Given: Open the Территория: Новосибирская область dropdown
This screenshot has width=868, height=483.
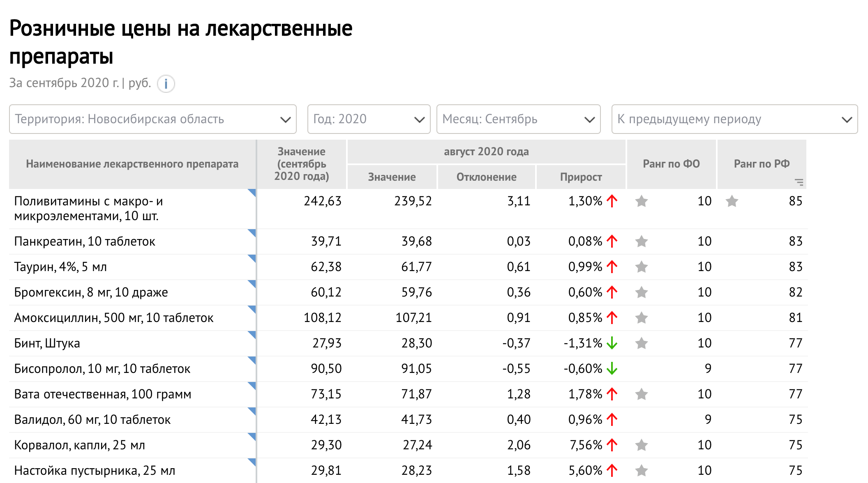Looking at the screenshot, I should point(152,119).
